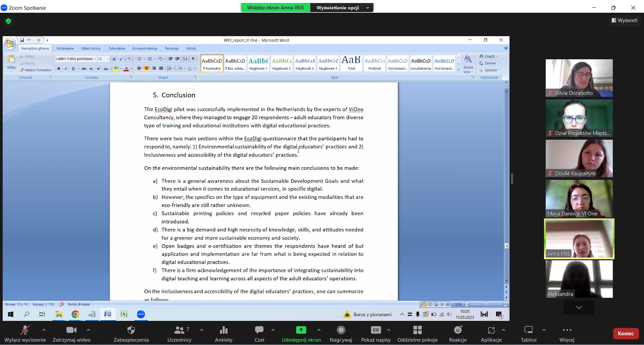Apply Nagłówek 1 style
Screen dimensions: 644x345
[258, 63]
